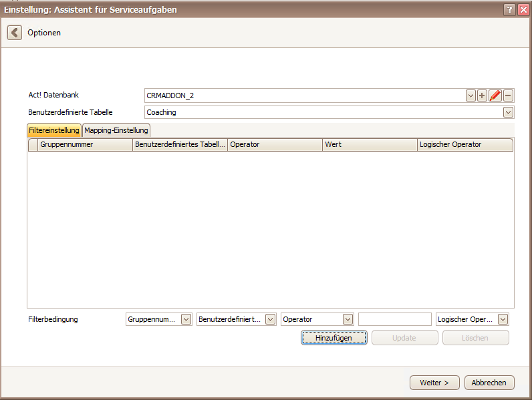Sort by the Operator column header
The image size is (532, 402).
click(x=275, y=144)
